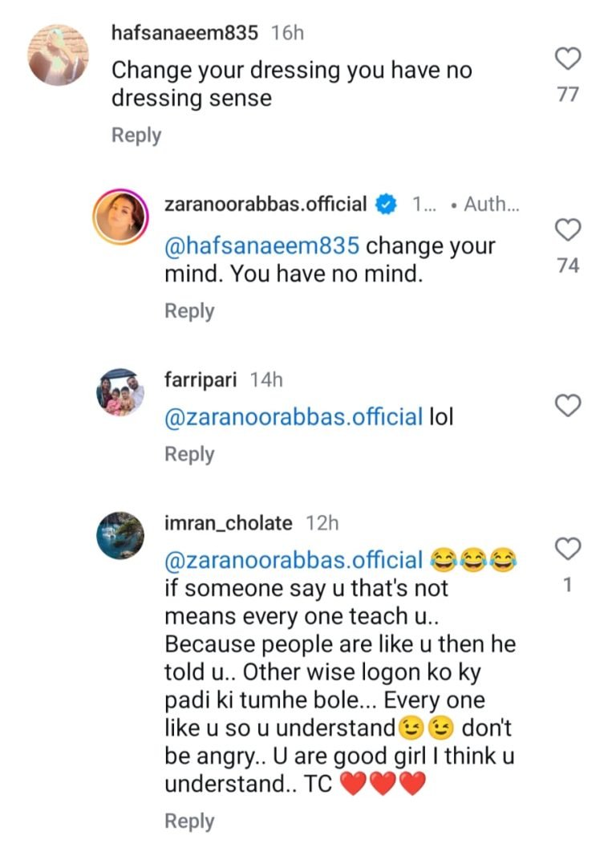
Task: Tap @zaranoorabbas.official mention in farripari's reply
Action: pos(294,417)
